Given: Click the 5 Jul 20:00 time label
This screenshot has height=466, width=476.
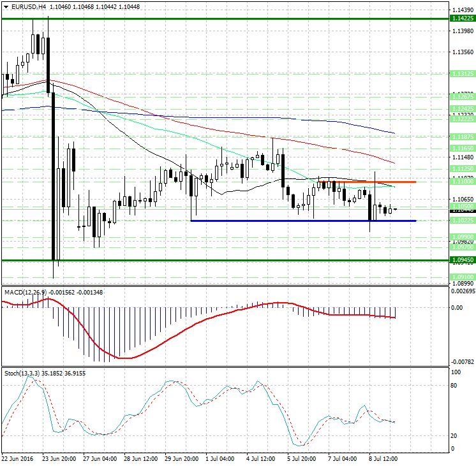Looking at the screenshot, I should click(x=301, y=458).
